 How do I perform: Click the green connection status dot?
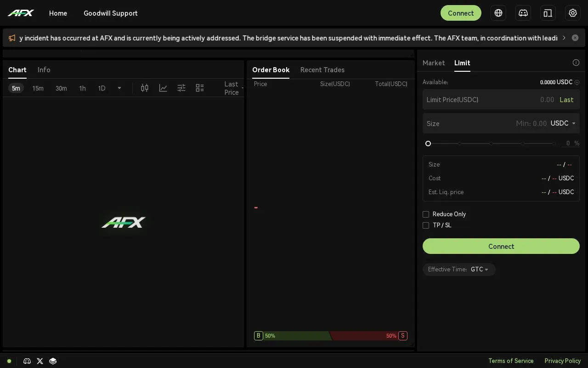point(9,361)
